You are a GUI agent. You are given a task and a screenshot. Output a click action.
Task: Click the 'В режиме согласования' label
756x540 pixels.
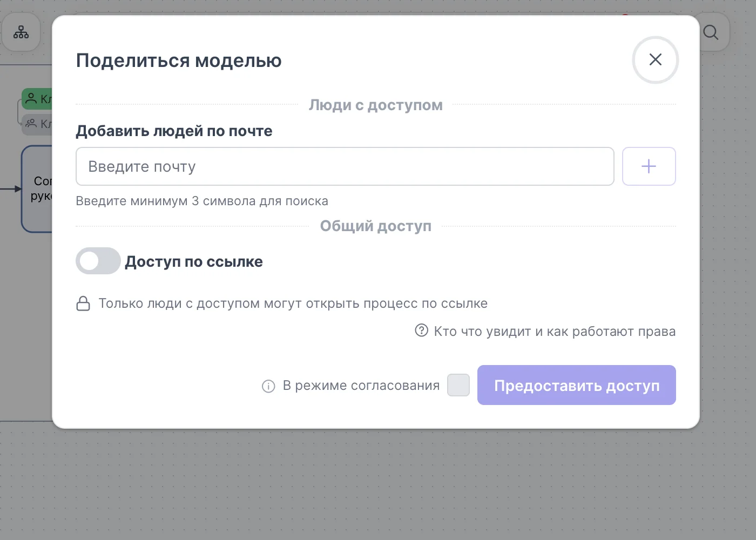click(361, 386)
